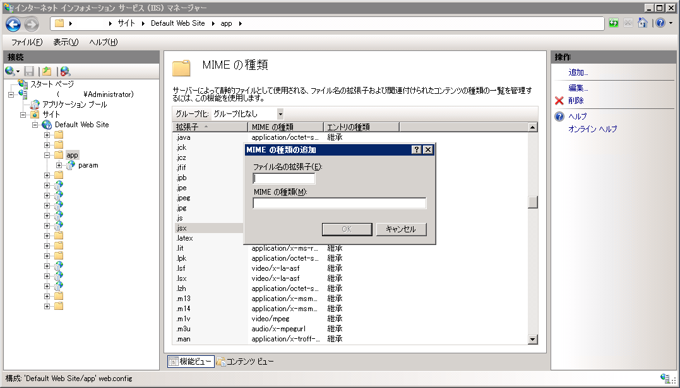Select the .jsx row
This screenshot has width=680, height=388.
coord(209,228)
